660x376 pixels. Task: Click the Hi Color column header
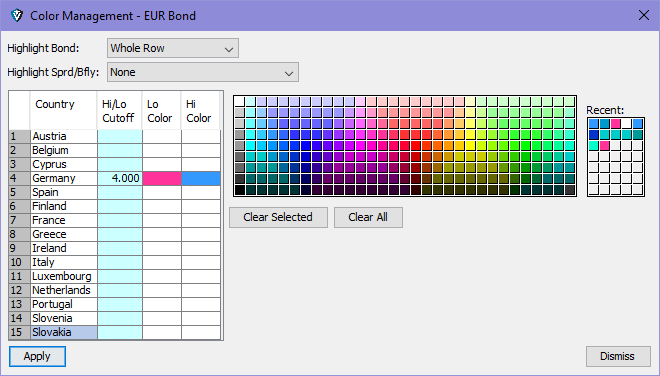pyautogui.click(x=201, y=110)
